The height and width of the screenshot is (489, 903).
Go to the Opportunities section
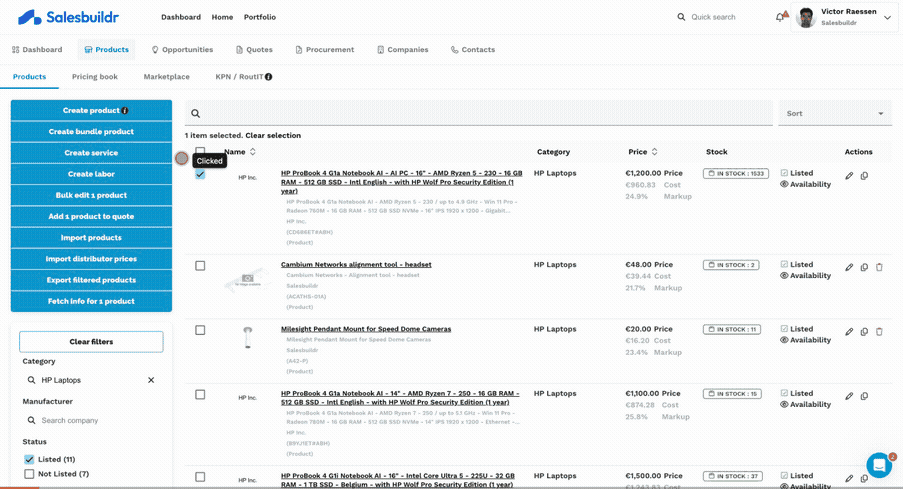coord(182,50)
